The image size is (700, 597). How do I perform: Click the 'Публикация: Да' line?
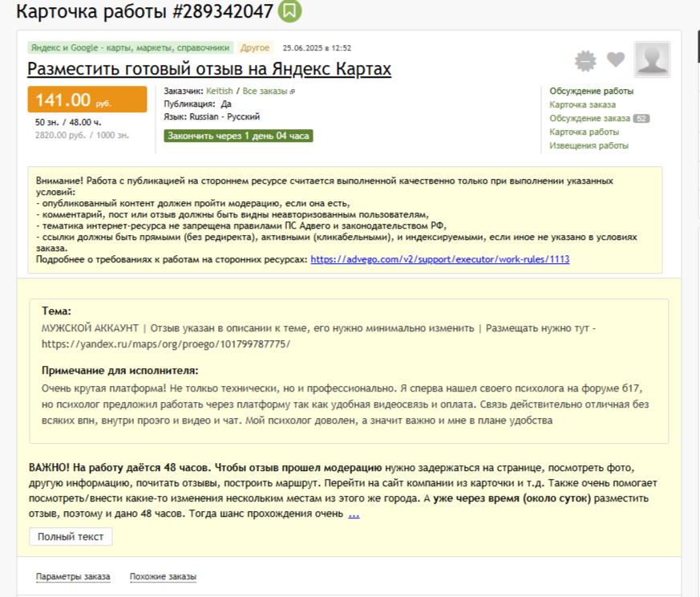tap(197, 104)
